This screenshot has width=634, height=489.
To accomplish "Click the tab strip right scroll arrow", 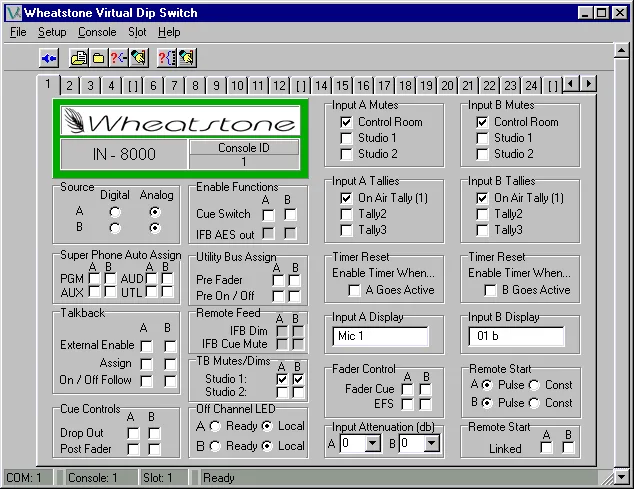I will 588,84.
